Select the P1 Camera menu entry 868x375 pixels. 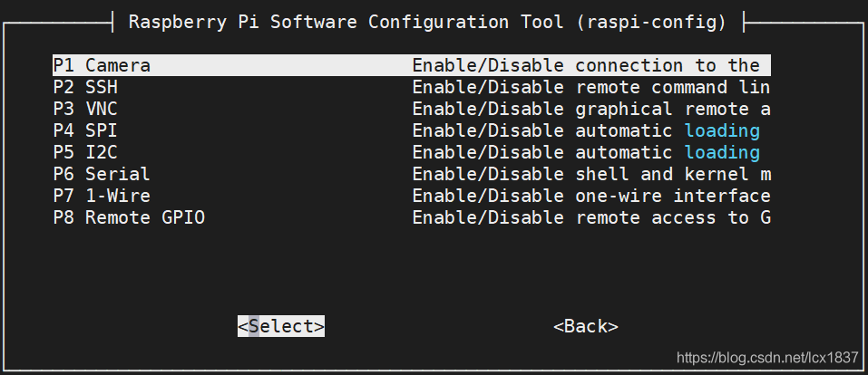tap(102, 65)
